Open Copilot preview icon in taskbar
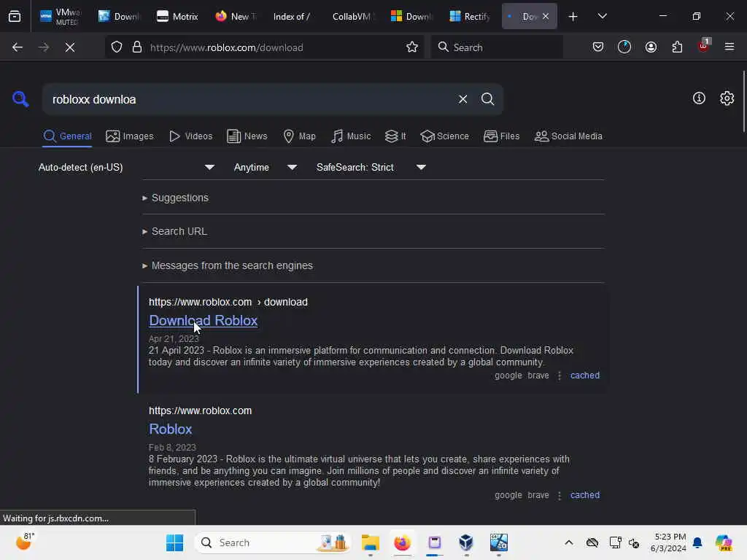This screenshot has width=747, height=560. [x=724, y=542]
